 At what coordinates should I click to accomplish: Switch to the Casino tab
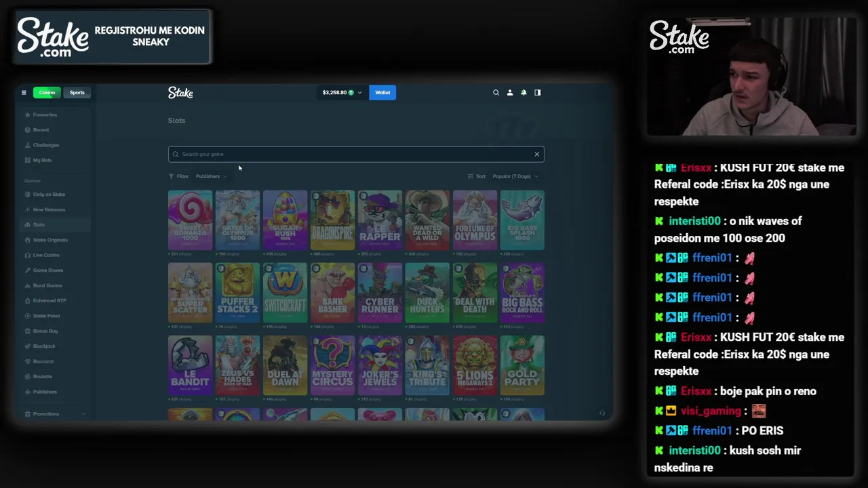(47, 93)
